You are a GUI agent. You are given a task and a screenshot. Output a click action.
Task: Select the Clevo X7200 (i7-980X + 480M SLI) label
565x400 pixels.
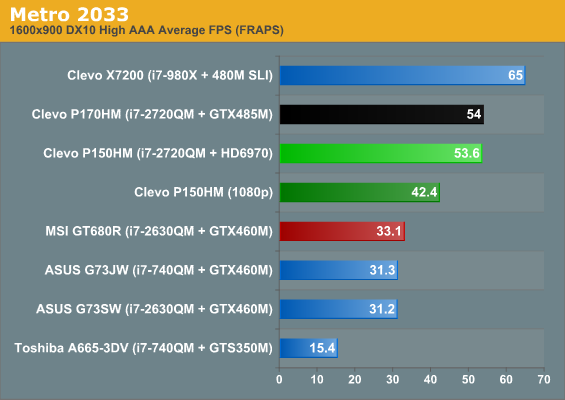point(170,75)
